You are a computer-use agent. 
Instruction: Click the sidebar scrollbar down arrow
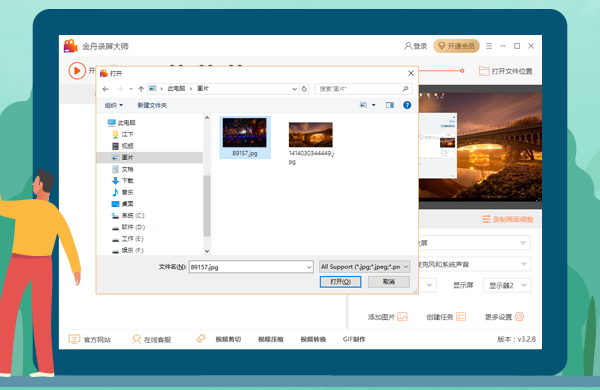pyautogui.click(x=207, y=251)
